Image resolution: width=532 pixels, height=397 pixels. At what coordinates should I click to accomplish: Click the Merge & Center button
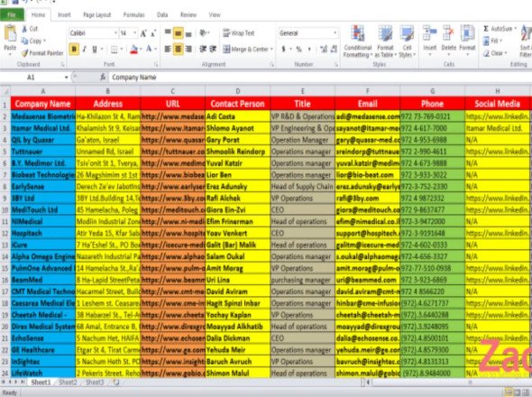(248, 50)
